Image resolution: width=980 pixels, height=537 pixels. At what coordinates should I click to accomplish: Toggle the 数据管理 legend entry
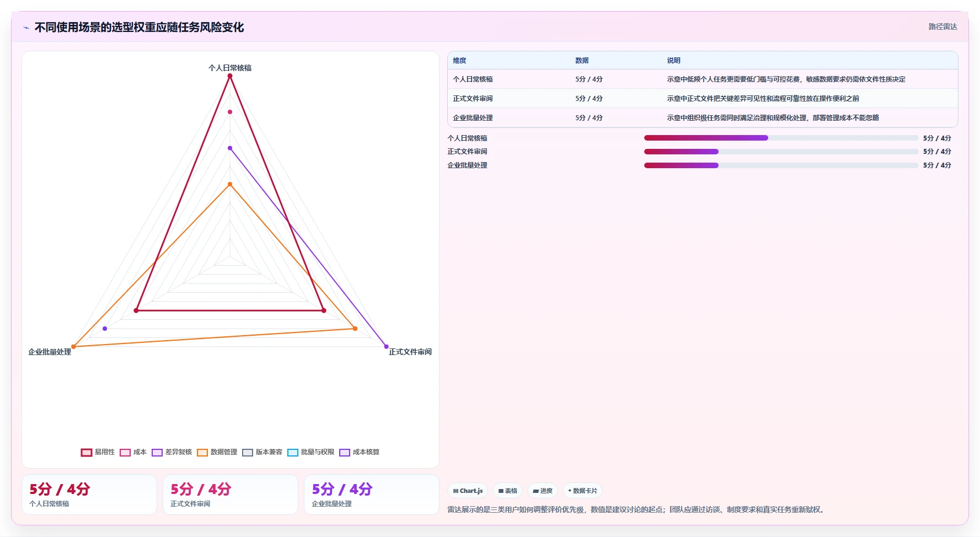point(217,452)
